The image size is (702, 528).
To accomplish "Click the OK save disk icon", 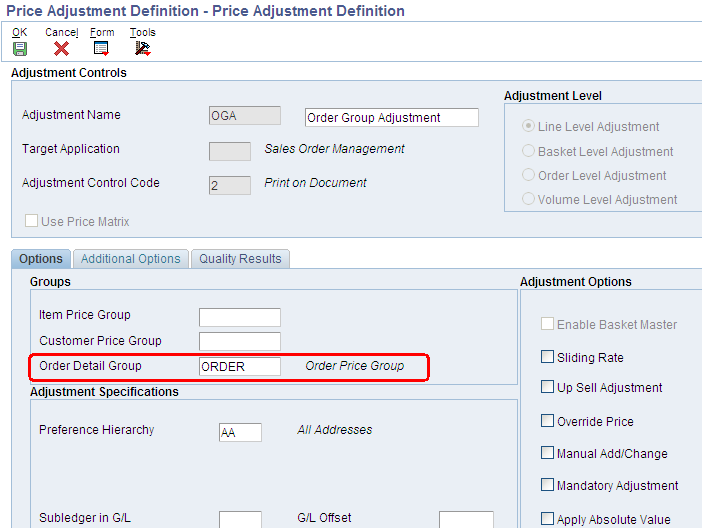I will (20, 48).
